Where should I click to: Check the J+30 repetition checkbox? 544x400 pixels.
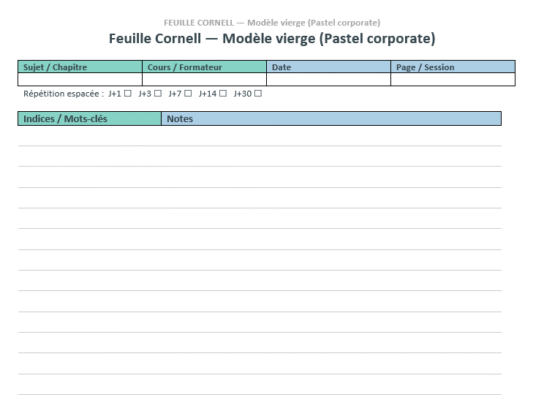coord(258,94)
